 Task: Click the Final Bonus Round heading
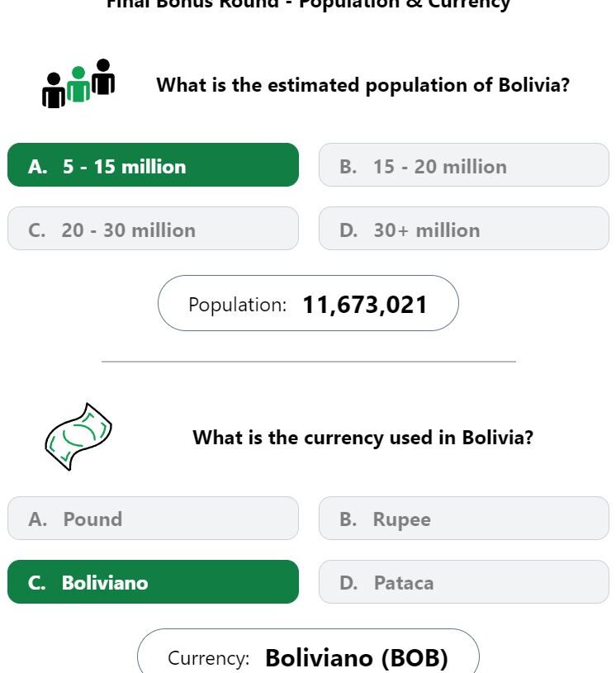point(308,4)
